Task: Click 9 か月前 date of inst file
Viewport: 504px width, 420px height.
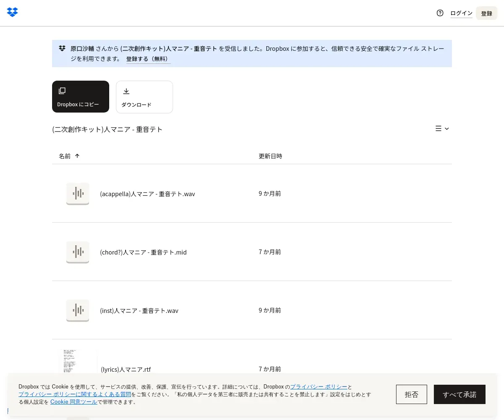Action: pos(270,310)
